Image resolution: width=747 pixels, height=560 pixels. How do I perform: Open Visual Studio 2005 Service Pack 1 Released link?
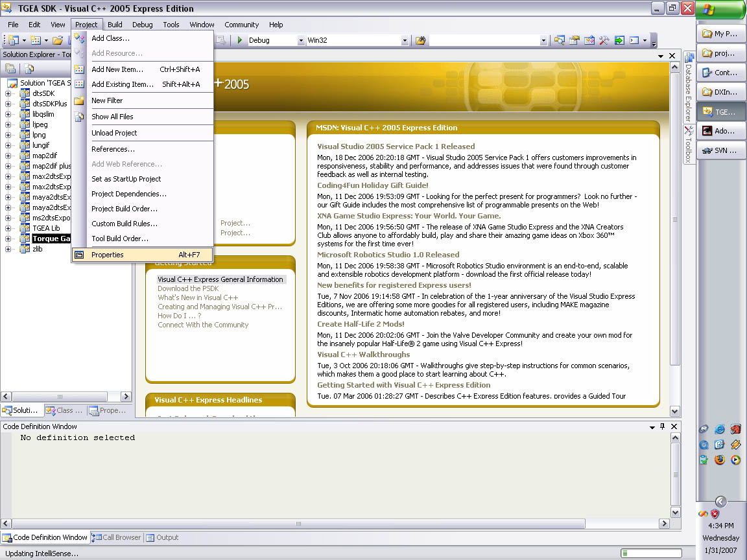(396, 146)
